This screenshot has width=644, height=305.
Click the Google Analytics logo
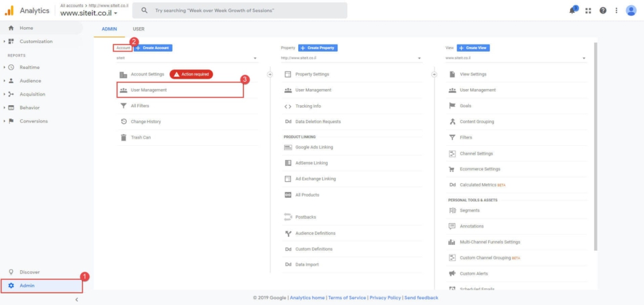(x=9, y=11)
